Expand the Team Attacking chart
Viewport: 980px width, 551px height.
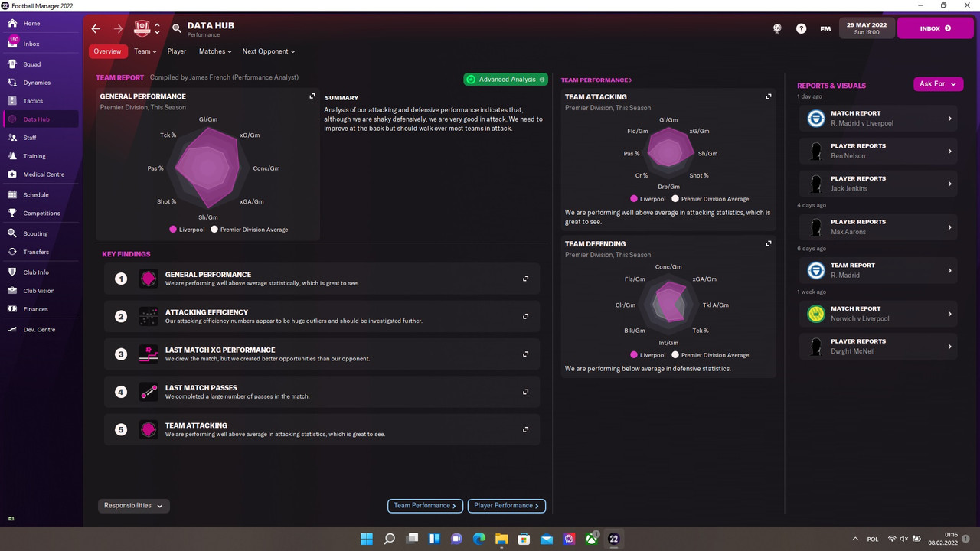769,96
